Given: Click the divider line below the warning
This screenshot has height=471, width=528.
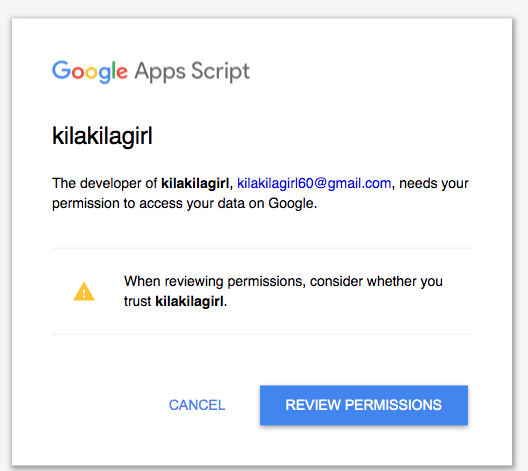Looking at the screenshot, I should click(x=262, y=334).
